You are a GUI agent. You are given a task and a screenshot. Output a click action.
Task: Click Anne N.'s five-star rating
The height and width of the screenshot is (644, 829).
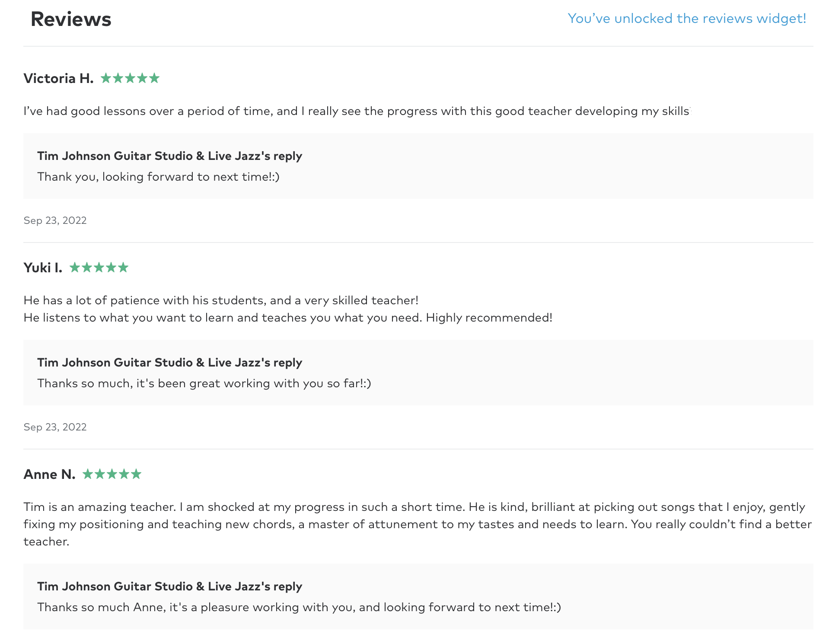point(112,474)
